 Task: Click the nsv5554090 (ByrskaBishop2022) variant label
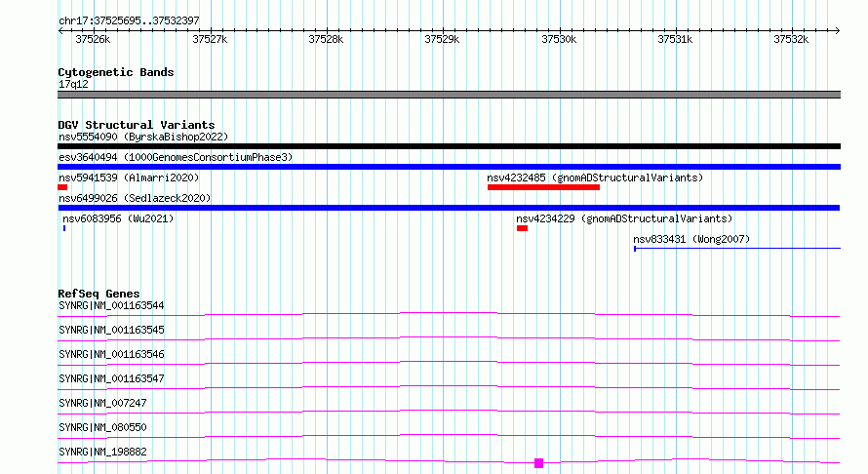(143, 137)
